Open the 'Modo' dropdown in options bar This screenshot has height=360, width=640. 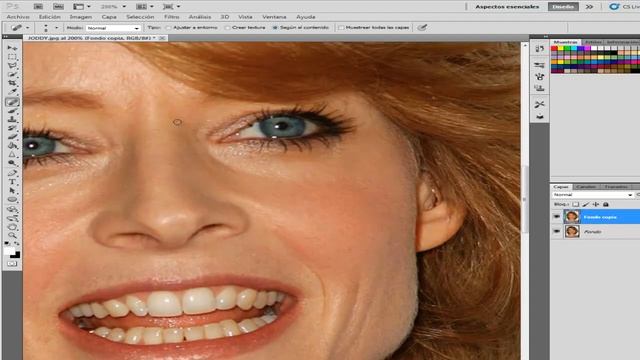pos(113,28)
